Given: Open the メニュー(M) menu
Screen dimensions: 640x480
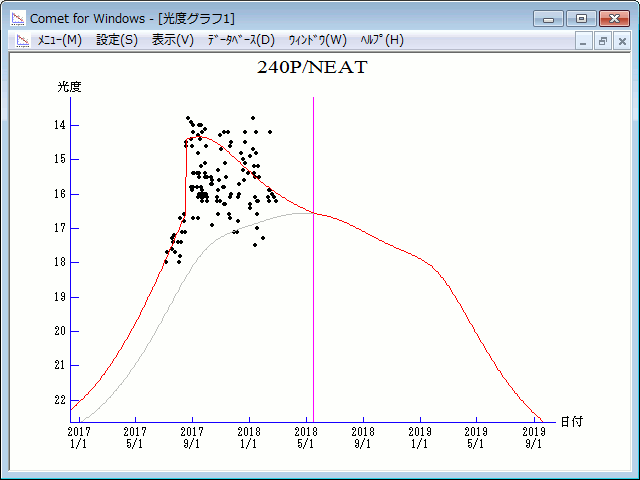Looking at the screenshot, I should 59,40.
